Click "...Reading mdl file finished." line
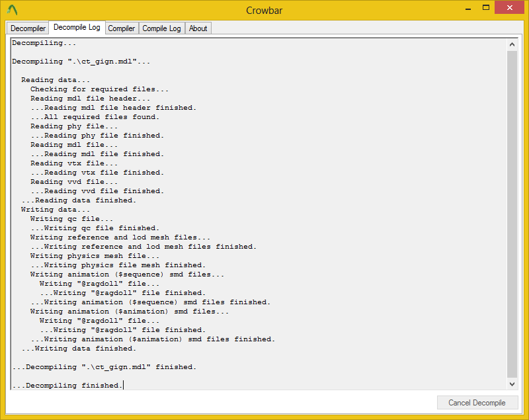Screen dimensions: 529x420 point(97,154)
